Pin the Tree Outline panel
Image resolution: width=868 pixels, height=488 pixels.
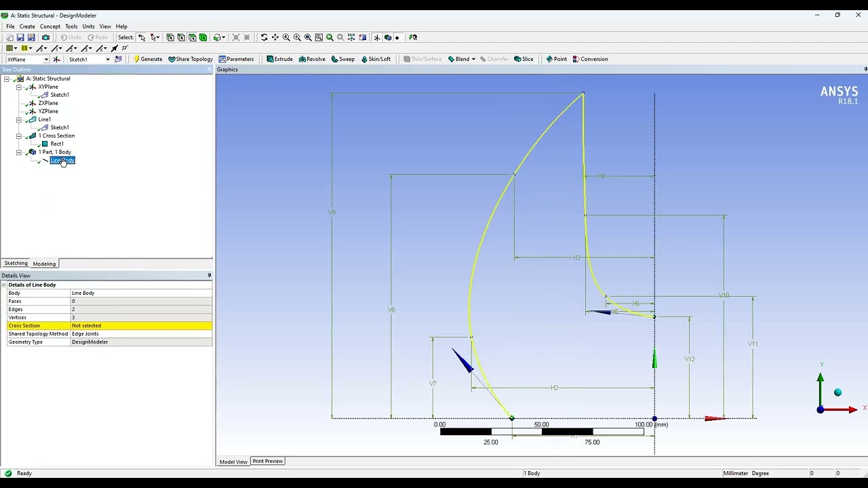(209, 69)
